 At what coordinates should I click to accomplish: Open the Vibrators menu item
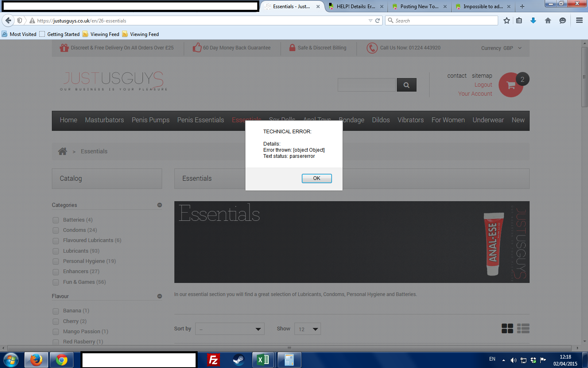coord(411,120)
